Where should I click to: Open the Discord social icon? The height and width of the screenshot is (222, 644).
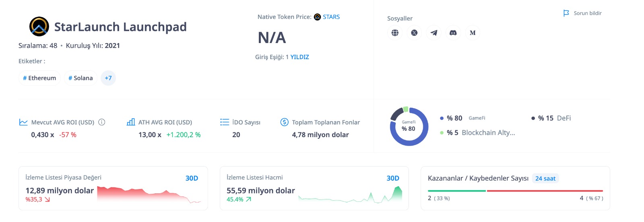coord(453,33)
